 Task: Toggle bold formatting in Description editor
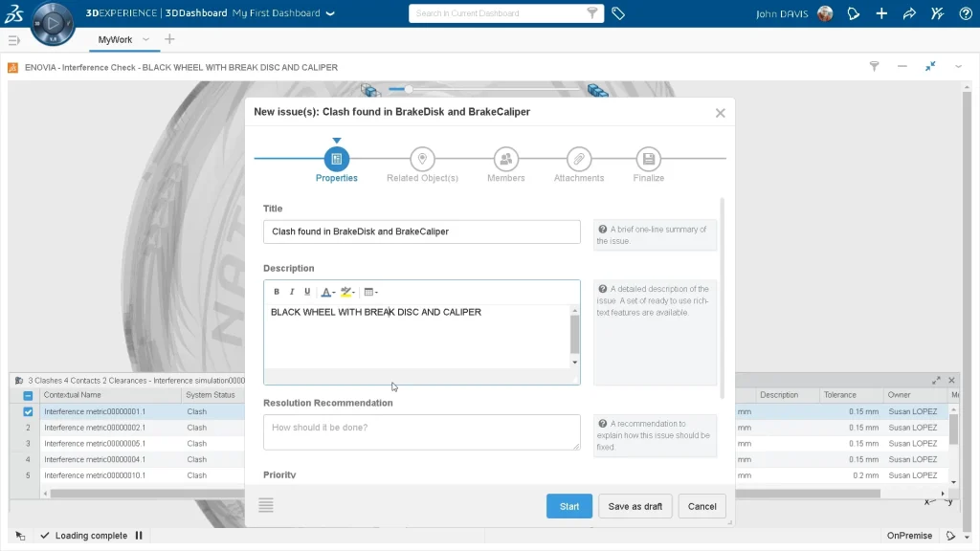coord(277,292)
